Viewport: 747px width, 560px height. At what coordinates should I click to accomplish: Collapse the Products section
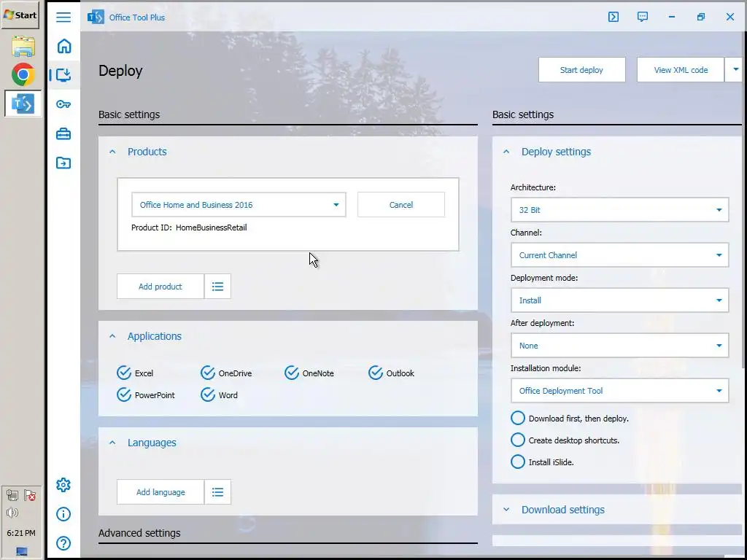tap(112, 152)
